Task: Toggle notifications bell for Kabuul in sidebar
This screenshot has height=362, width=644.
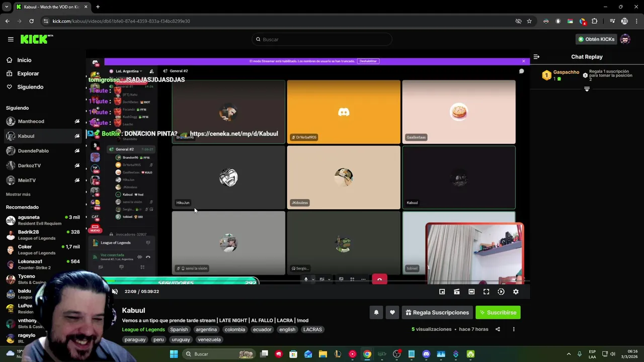Action: 77,136
